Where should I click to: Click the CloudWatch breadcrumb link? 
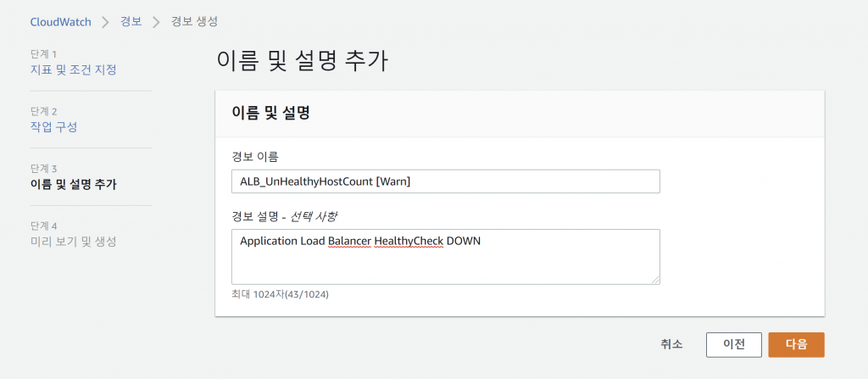[59, 20]
